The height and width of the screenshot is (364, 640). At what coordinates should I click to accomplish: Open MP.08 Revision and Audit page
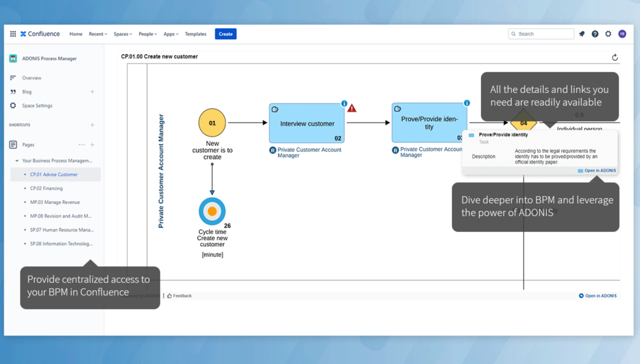click(x=61, y=216)
